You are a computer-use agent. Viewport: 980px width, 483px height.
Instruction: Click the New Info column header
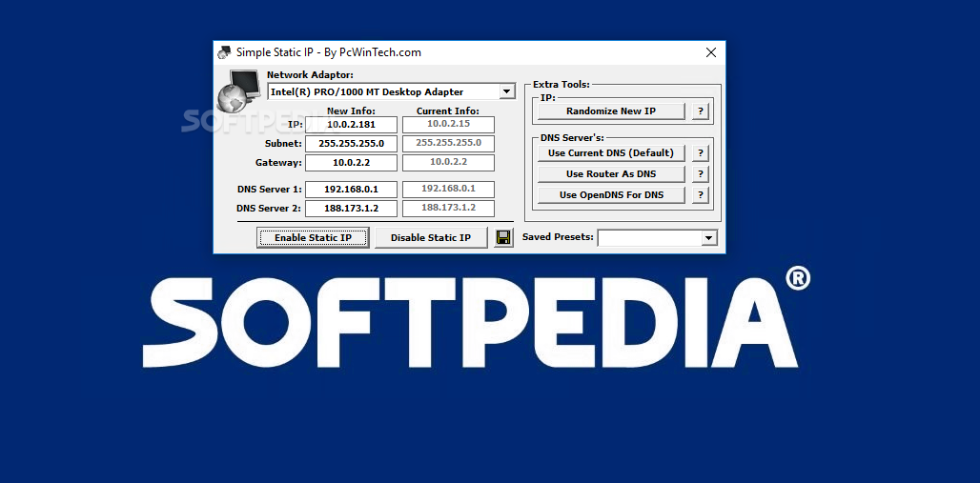click(351, 111)
